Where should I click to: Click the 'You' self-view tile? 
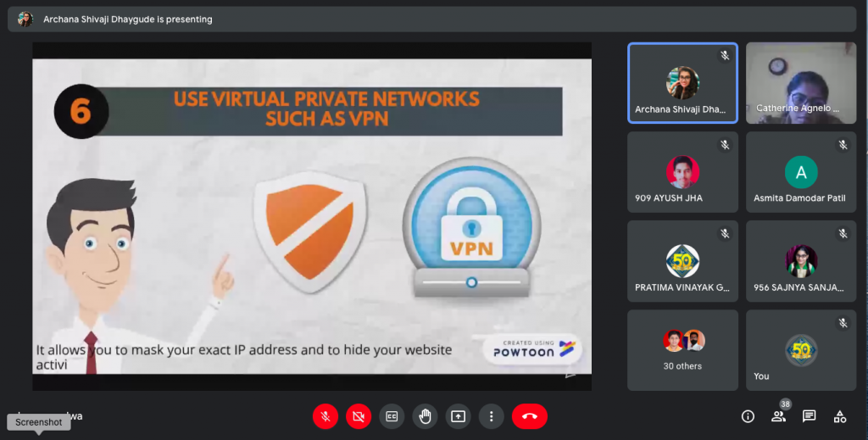click(x=801, y=350)
